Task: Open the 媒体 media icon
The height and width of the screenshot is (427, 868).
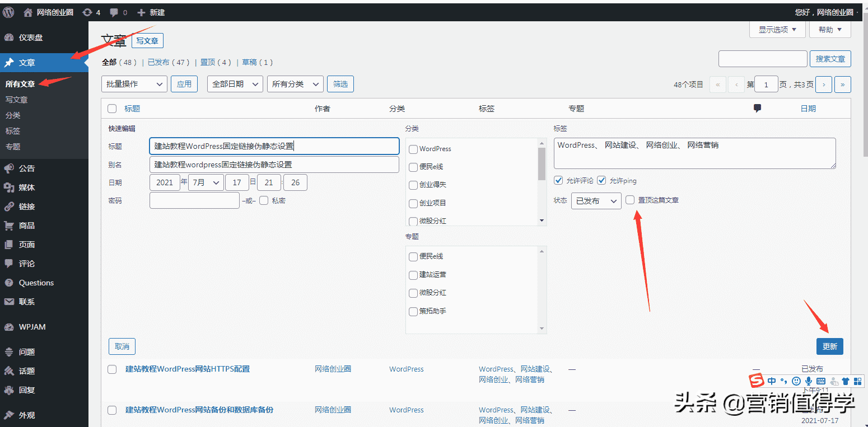Action: click(9, 187)
